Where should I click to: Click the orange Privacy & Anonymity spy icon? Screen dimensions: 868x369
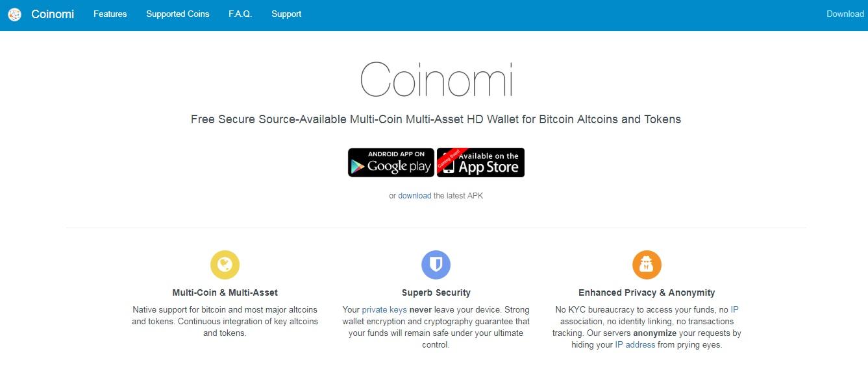pos(647,265)
